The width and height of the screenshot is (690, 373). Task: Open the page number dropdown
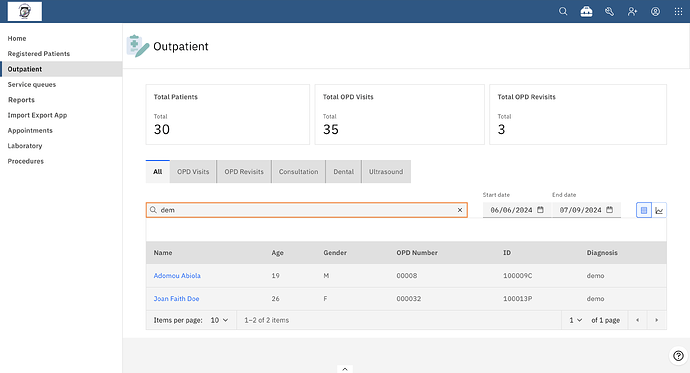coord(576,320)
